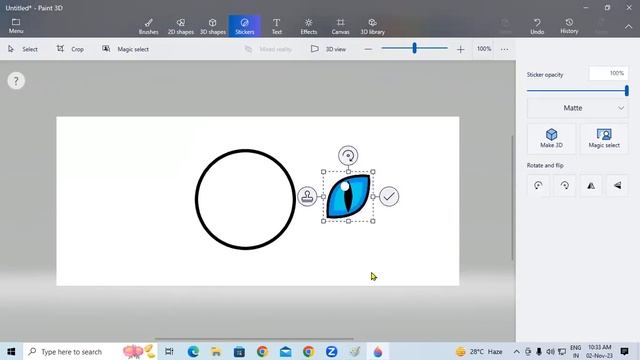This screenshot has height=360, width=640.
Task: Open the 3D shapes tab
Action: click(x=213, y=26)
